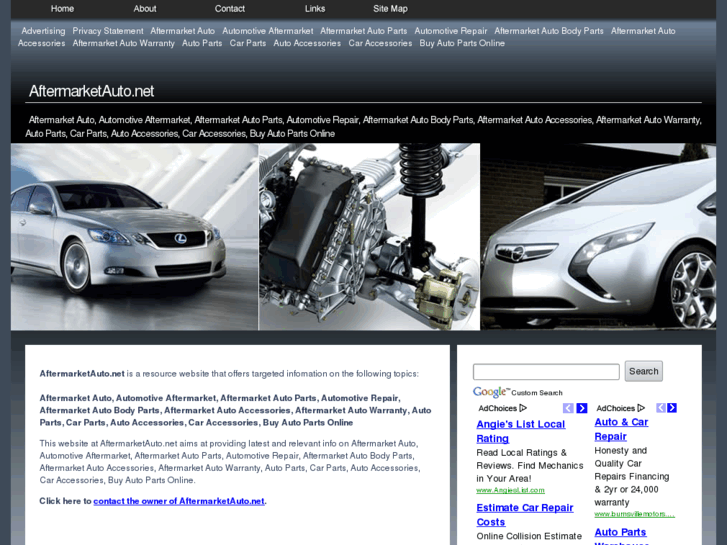Viewport: 727px width, 545px height.
Task: Click the Car Parts nav link
Action: pos(248,43)
